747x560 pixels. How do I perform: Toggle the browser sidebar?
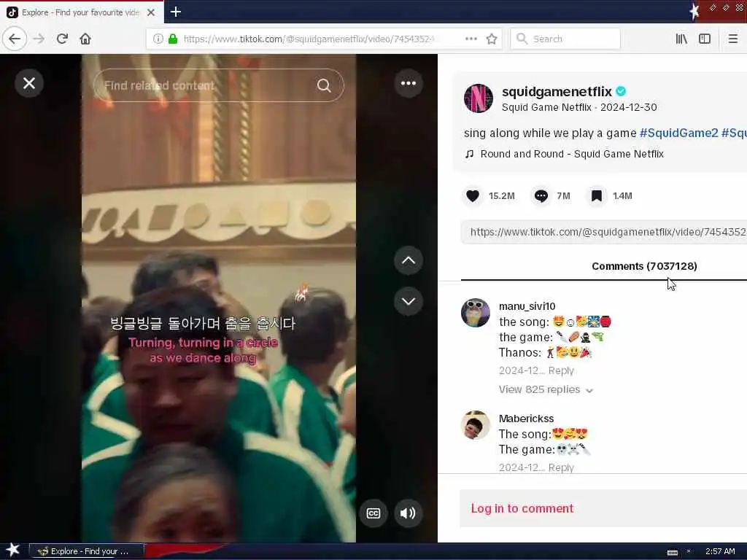(x=705, y=39)
